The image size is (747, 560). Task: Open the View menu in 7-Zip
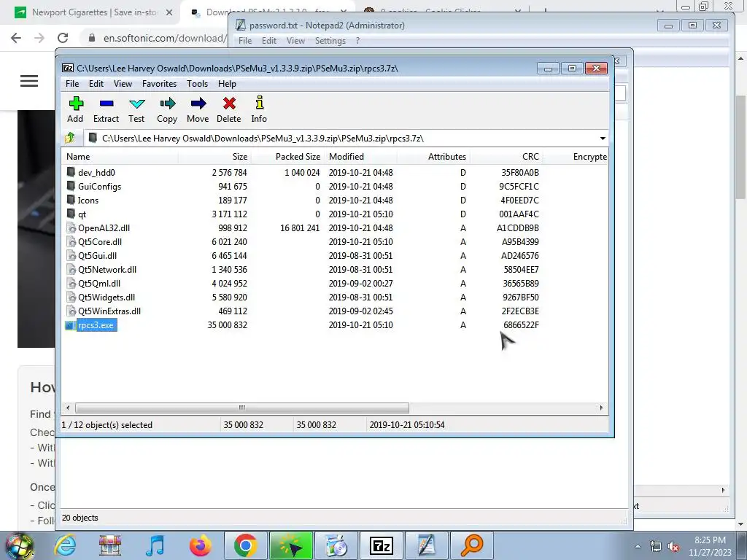tap(123, 84)
